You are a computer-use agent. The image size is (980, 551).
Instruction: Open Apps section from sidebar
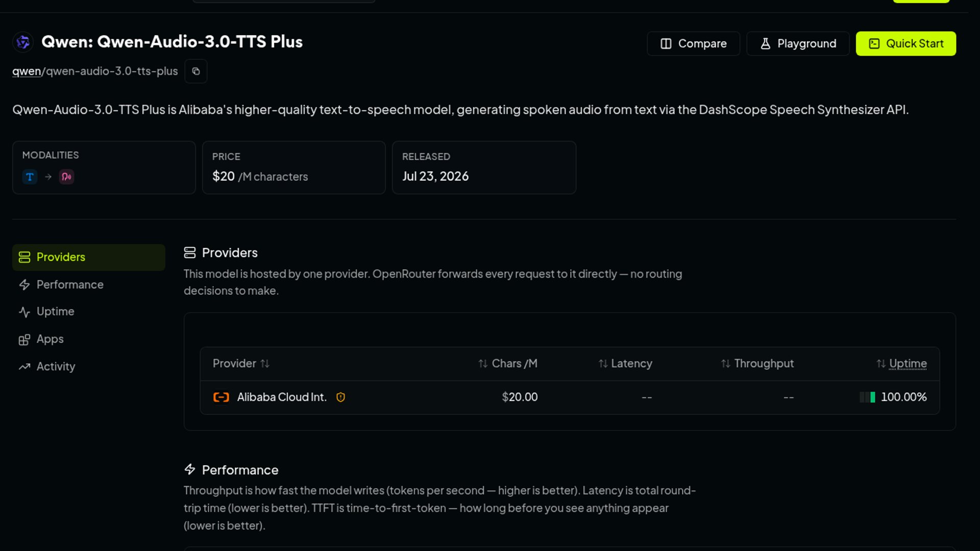pos(89,339)
